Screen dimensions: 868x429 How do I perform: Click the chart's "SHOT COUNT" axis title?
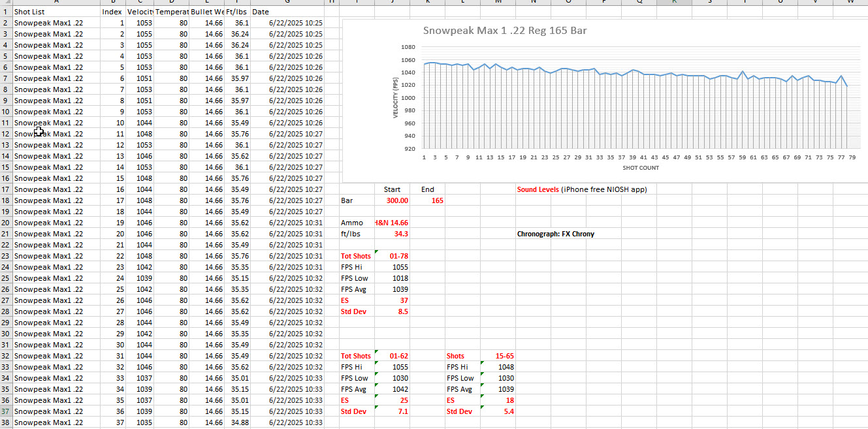pos(640,168)
